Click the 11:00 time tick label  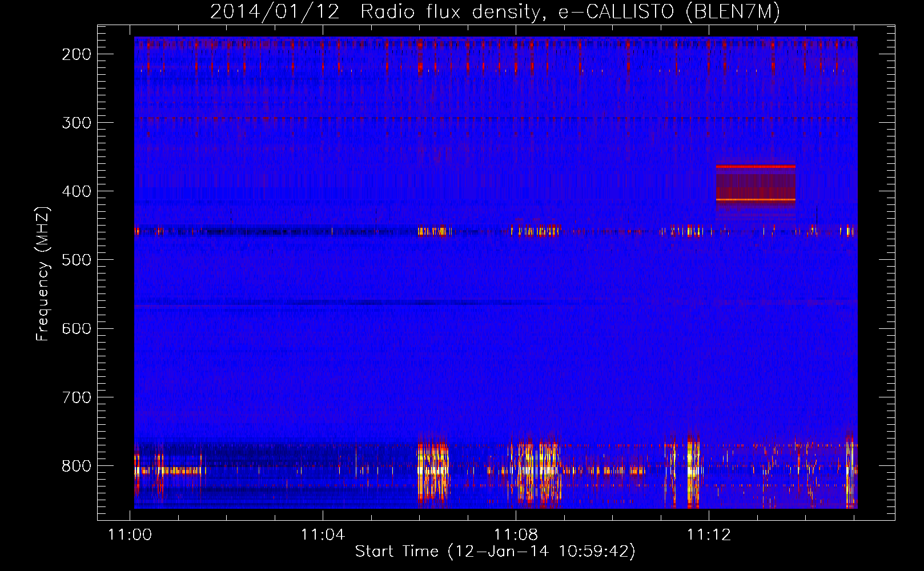click(130, 534)
